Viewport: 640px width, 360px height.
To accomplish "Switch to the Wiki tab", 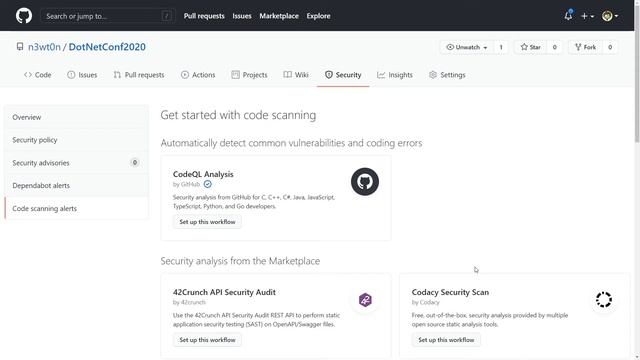I will [x=296, y=75].
